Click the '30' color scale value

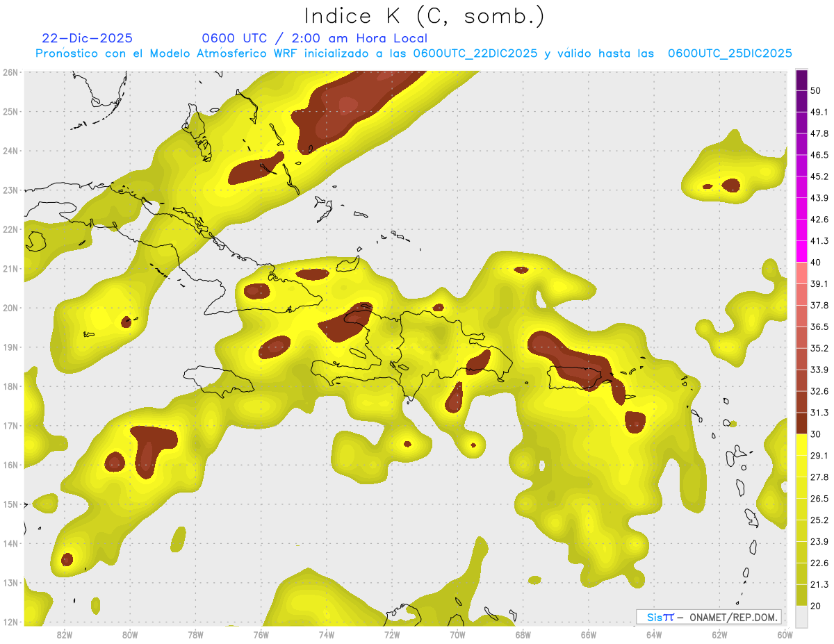tap(816, 434)
